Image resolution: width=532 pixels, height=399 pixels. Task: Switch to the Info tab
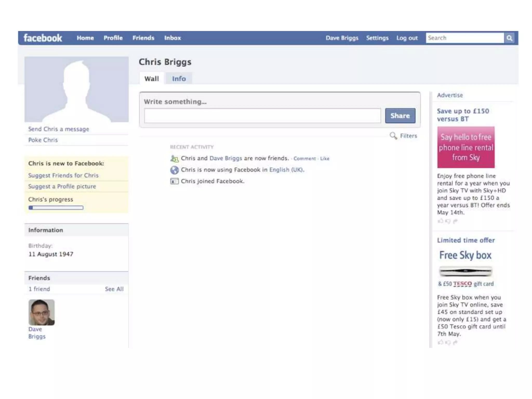179,79
